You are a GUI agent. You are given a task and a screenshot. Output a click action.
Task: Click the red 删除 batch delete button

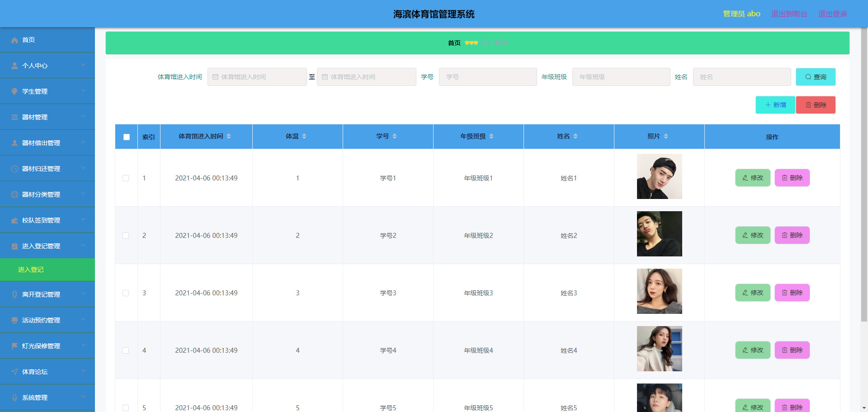coord(816,105)
